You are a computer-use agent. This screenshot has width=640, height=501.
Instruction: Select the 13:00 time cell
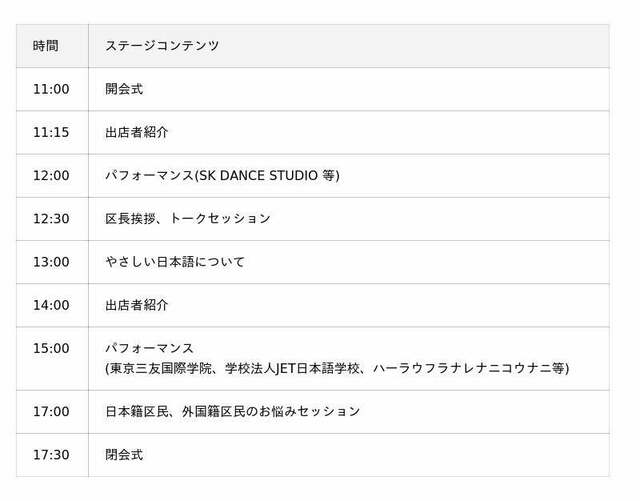tap(51, 262)
